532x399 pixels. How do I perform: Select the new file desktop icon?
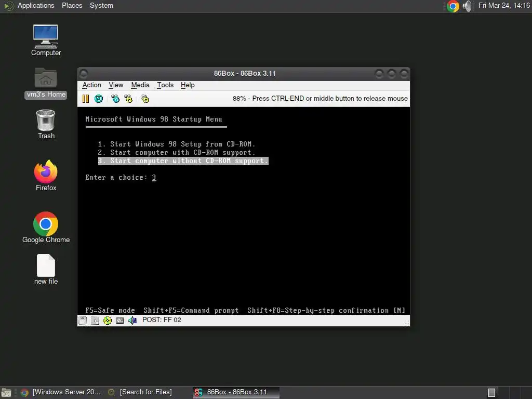(46, 270)
